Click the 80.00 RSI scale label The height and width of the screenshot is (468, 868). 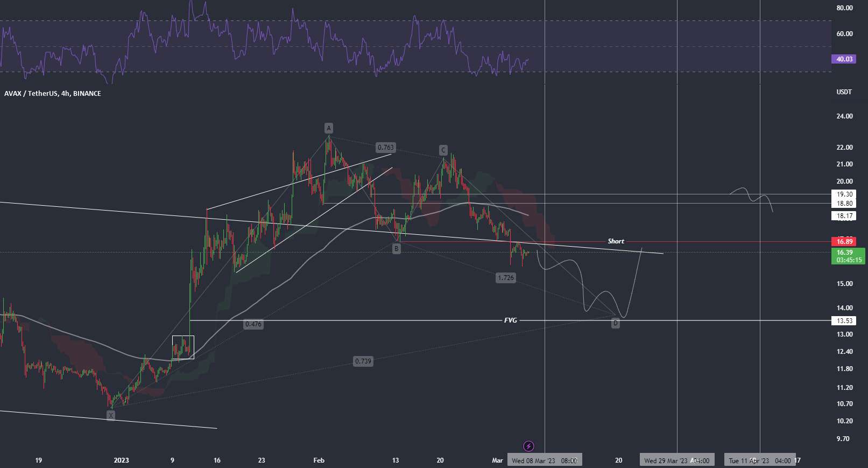point(844,8)
